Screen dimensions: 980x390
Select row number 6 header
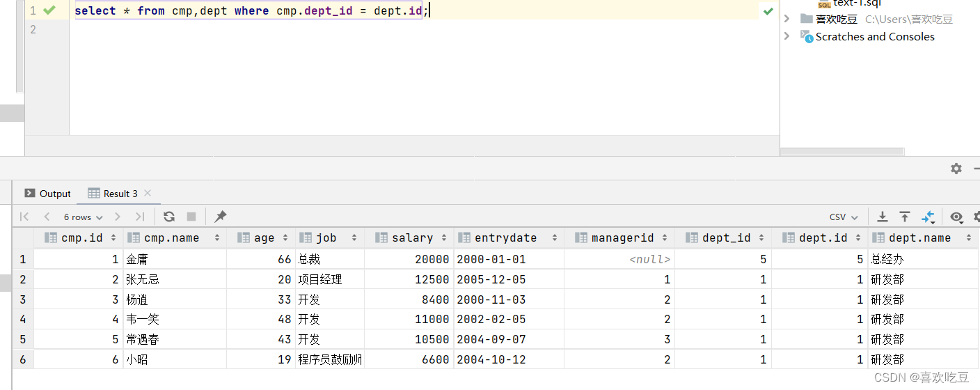[x=23, y=360]
